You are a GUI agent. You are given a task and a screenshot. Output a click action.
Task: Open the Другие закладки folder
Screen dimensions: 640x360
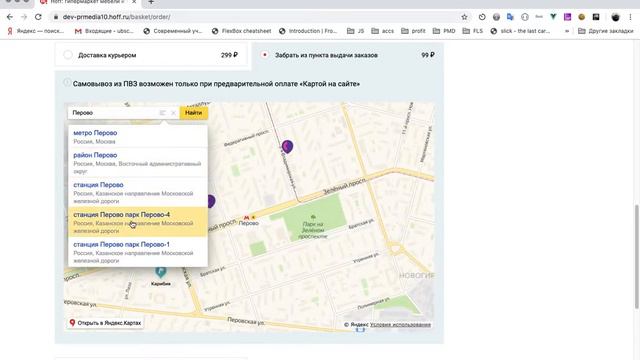(x=606, y=31)
